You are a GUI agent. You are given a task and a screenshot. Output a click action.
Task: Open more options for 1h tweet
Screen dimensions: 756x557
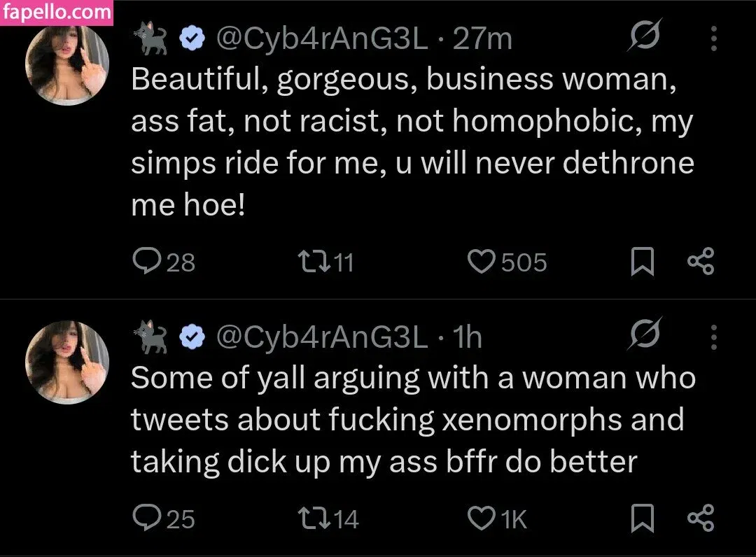tap(713, 337)
